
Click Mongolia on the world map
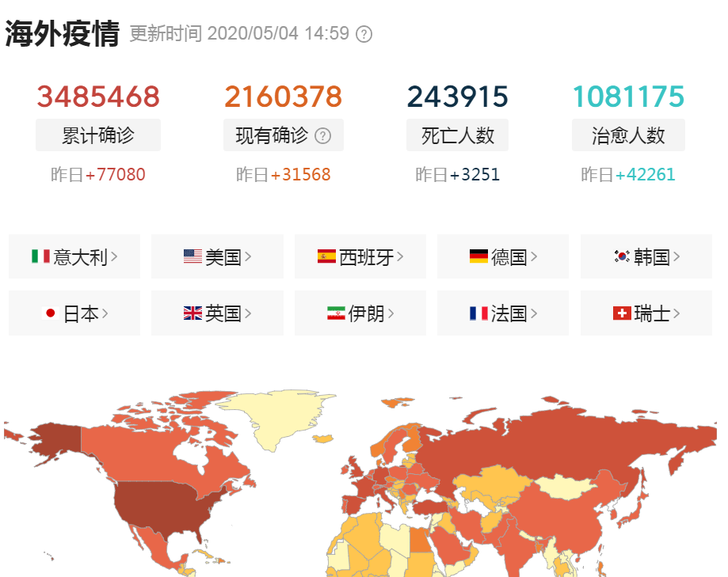coord(566,487)
